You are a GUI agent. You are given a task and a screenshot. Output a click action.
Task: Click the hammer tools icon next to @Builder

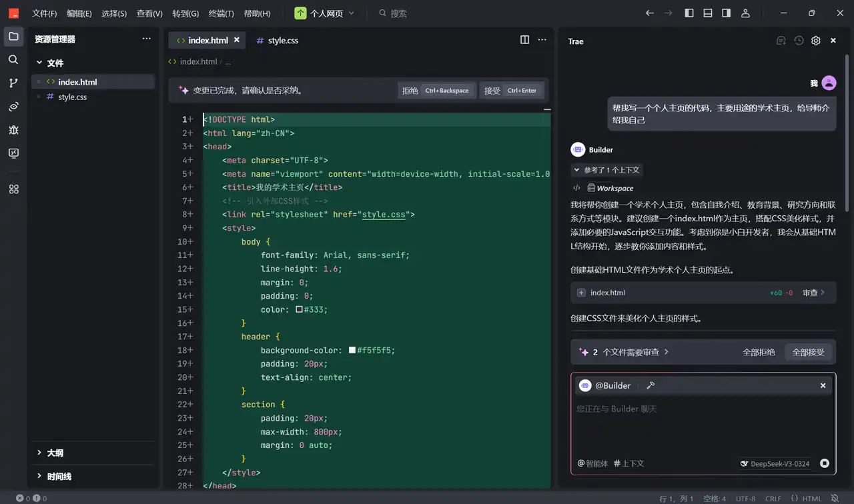coord(651,385)
